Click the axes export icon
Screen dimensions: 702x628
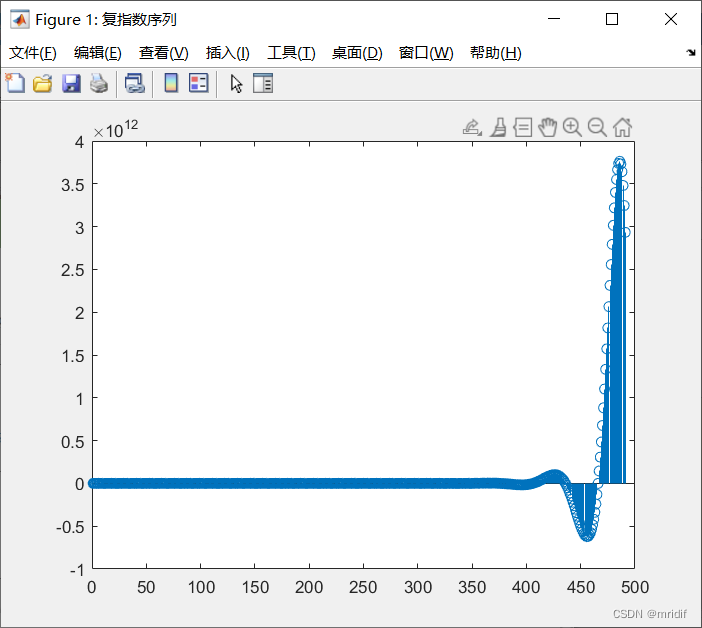(472, 128)
